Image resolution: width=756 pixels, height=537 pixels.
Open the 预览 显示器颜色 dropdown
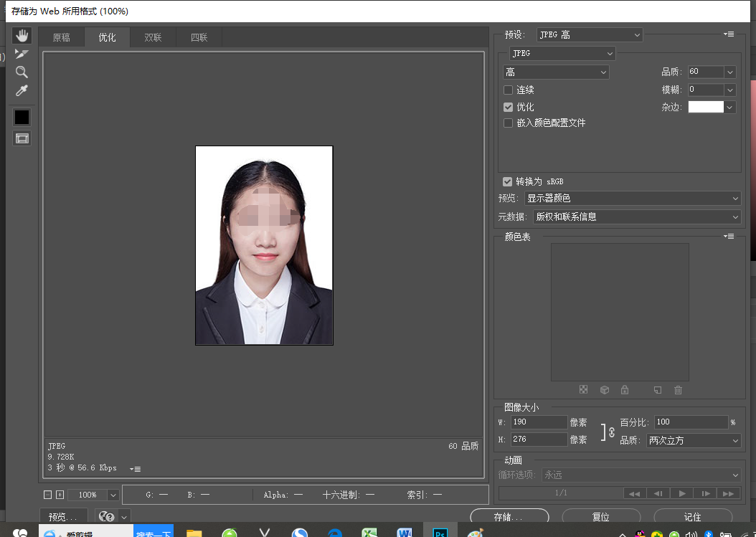point(633,198)
